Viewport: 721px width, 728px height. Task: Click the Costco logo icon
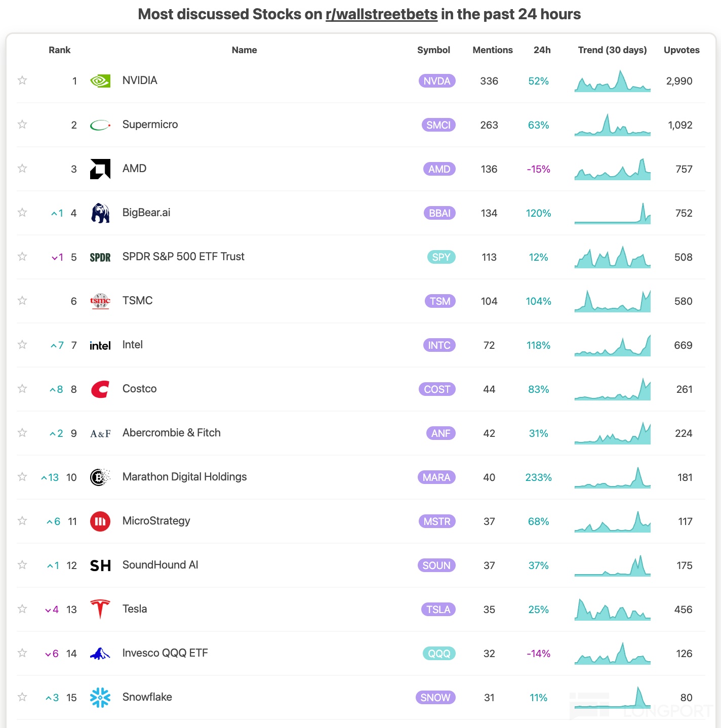pyautogui.click(x=100, y=389)
